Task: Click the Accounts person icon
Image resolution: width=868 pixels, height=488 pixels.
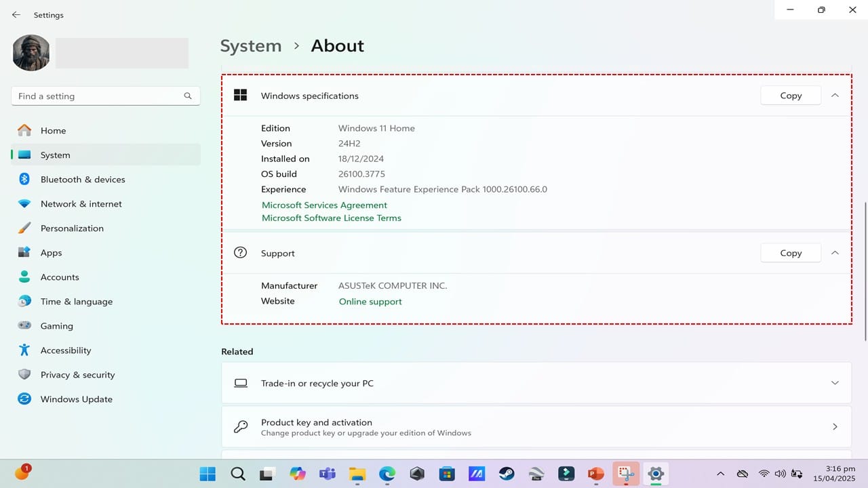Action: 24,277
